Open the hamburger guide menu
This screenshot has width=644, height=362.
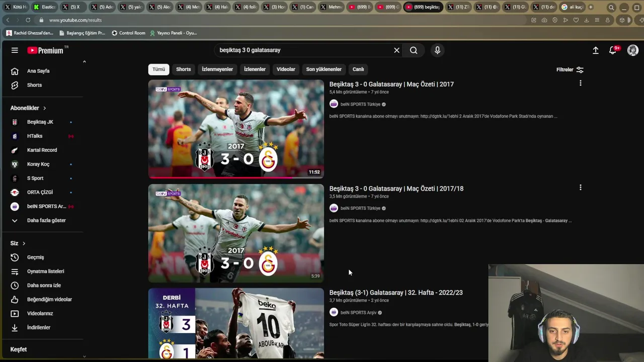pyautogui.click(x=15, y=50)
